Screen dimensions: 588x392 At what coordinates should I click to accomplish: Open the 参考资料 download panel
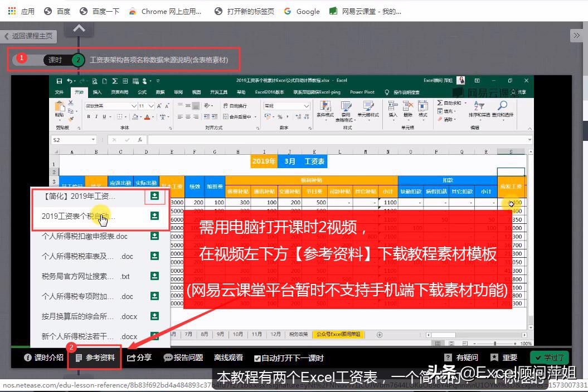pyautogui.click(x=94, y=357)
